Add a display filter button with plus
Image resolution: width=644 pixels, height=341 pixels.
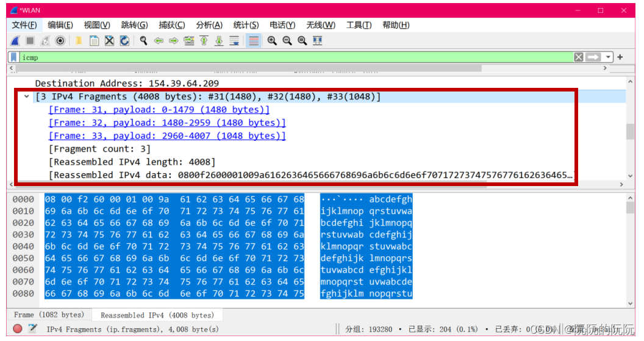(x=620, y=57)
